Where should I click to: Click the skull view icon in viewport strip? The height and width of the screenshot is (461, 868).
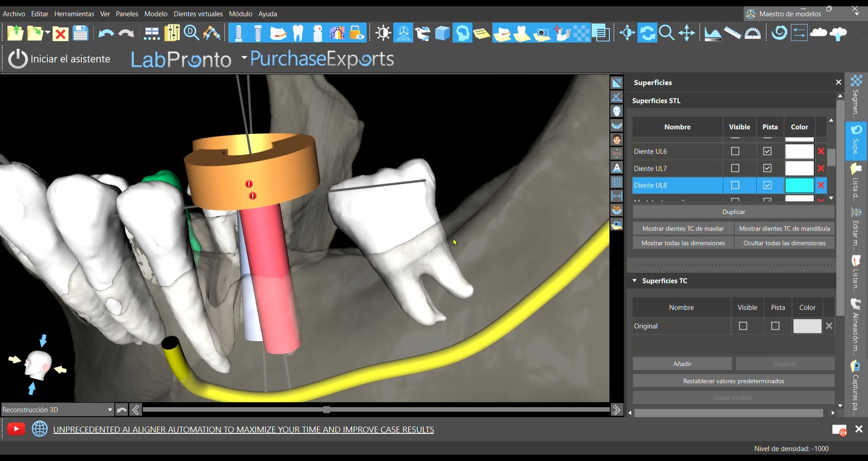(617, 111)
